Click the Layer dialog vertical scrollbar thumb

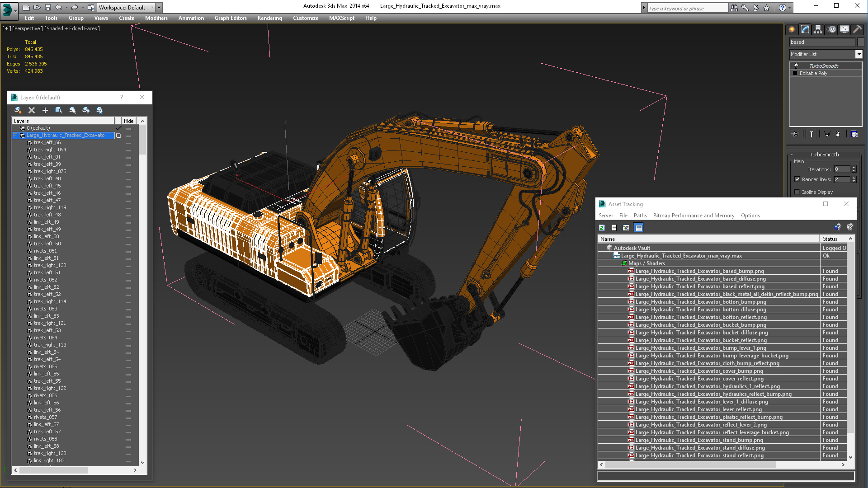coord(143,140)
